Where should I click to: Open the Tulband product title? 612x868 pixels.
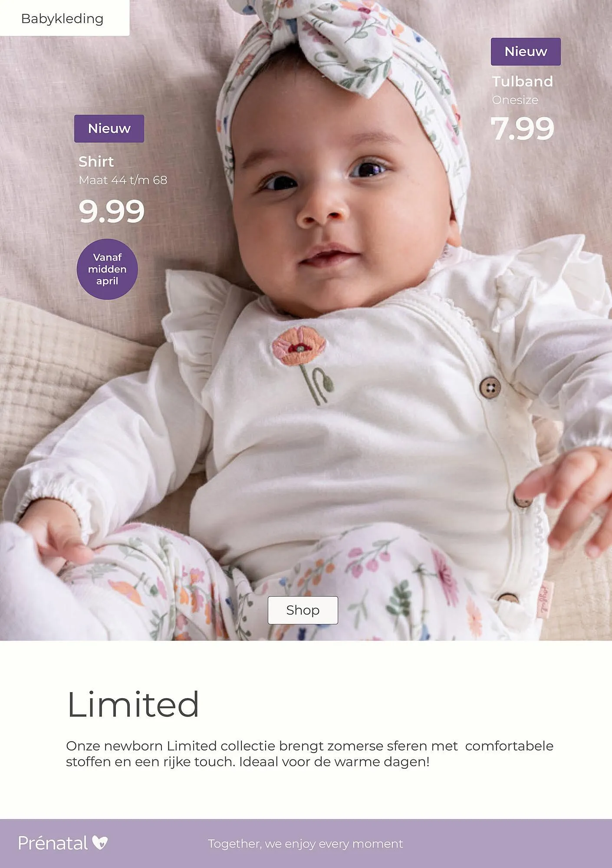[x=523, y=81]
